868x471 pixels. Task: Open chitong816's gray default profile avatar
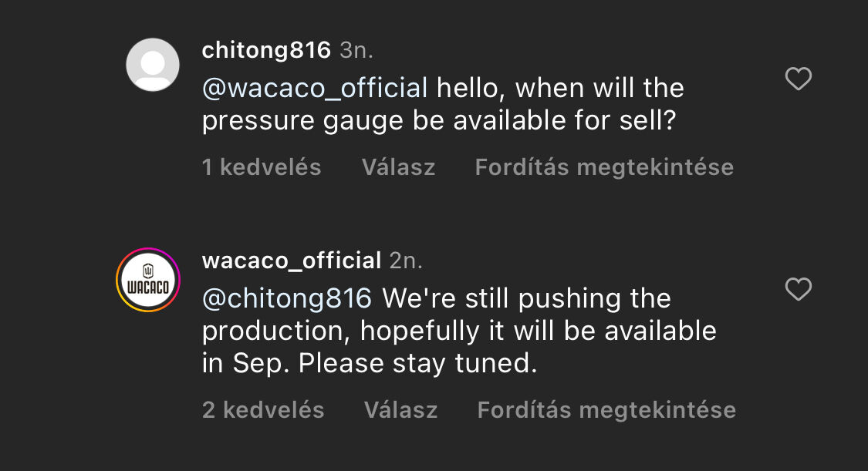point(153,65)
